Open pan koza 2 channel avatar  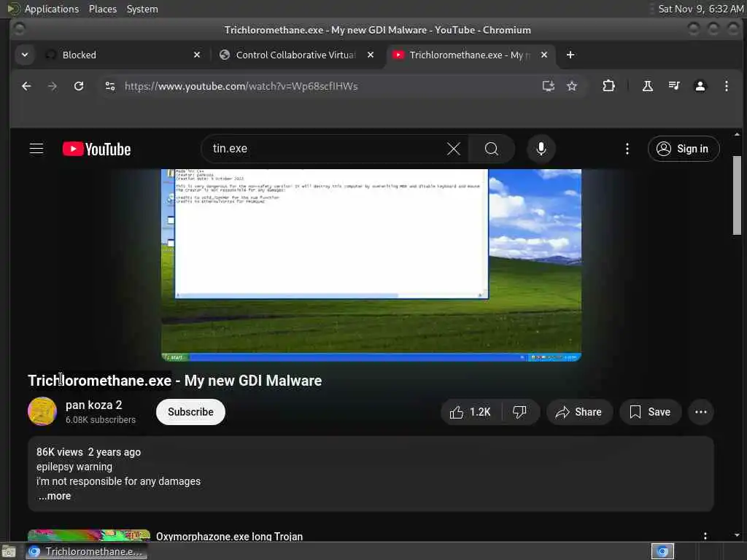coord(42,411)
